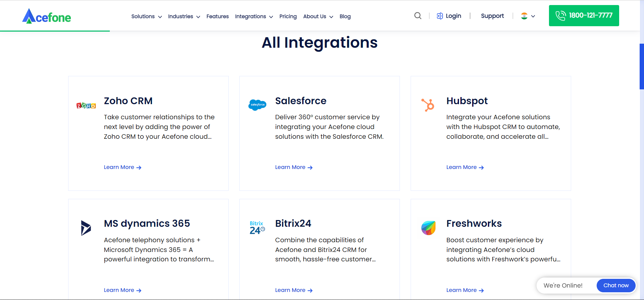Go to the Pricing page
Viewport: 644px width, 300px height.
point(288,16)
